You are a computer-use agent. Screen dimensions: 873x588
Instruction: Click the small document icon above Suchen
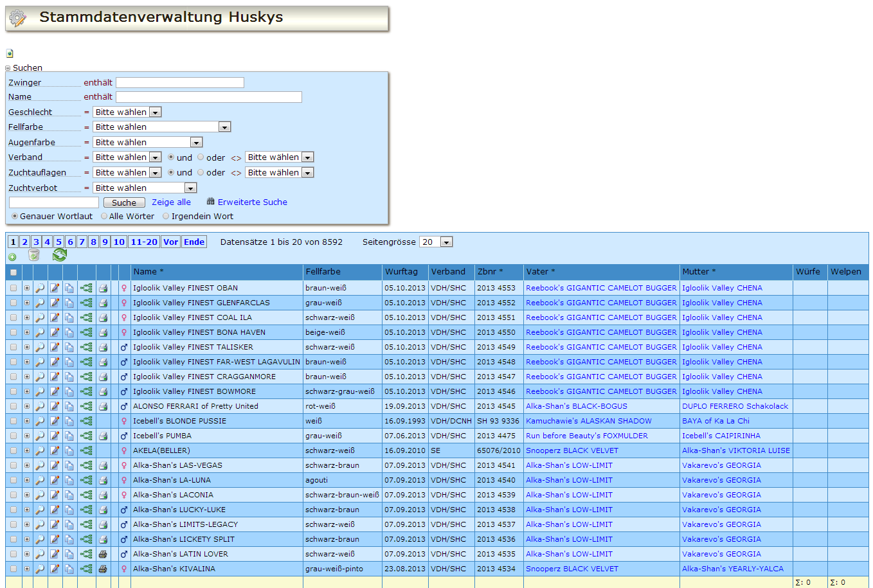tap(10, 53)
